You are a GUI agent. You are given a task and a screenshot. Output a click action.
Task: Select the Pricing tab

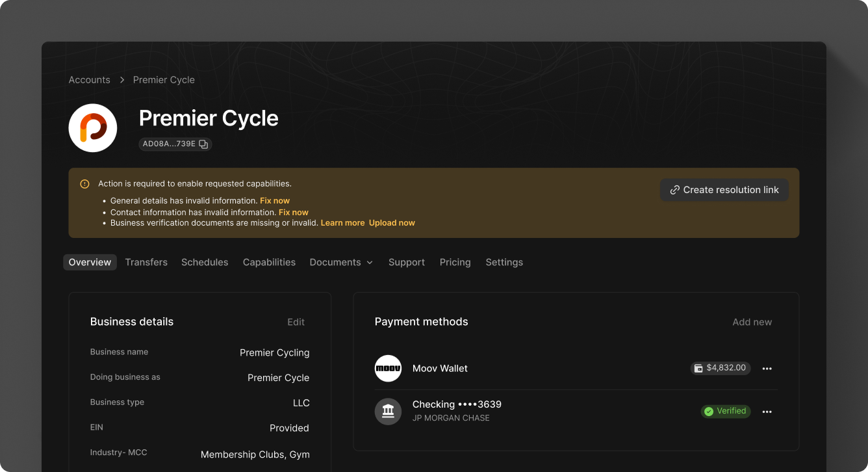click(455, 262)
